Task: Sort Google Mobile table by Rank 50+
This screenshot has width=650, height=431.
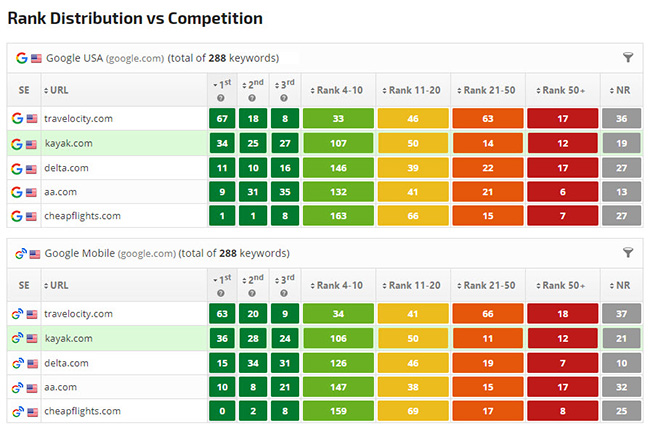Action: 562,285
